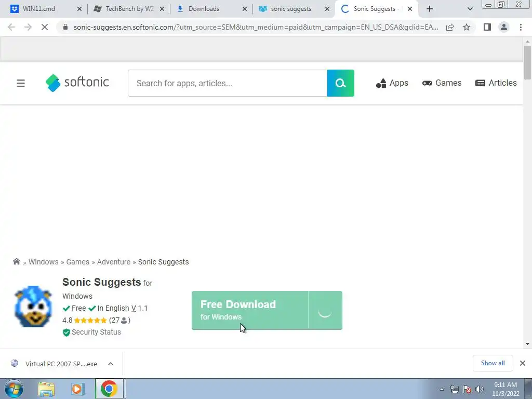Open the Apps section

(x=392, y=83)
